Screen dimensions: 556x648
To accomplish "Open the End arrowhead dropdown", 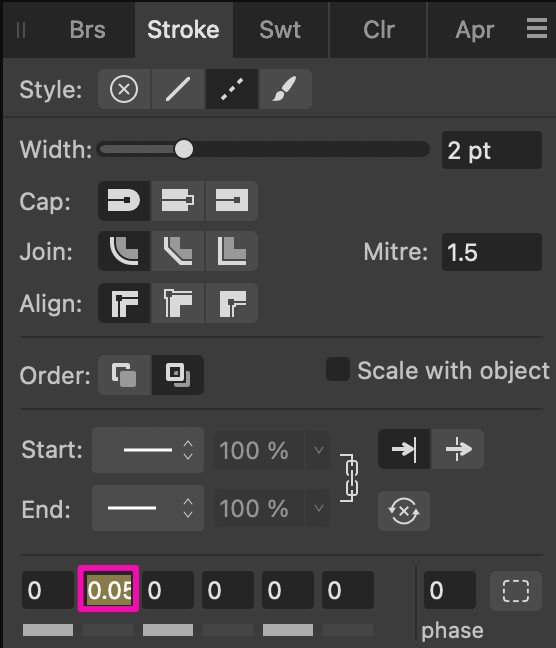I will click(148, 508).
